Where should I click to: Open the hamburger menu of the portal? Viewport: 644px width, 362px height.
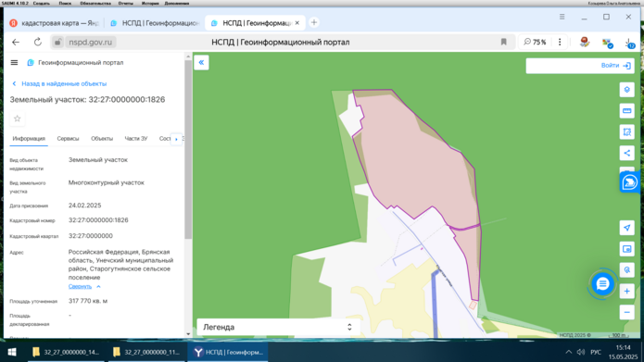click(15, 63)
